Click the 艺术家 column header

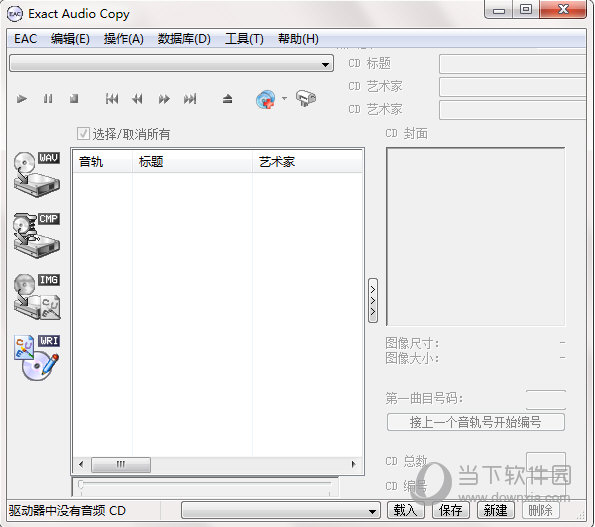pyautogui.click(x=308, y=162)
